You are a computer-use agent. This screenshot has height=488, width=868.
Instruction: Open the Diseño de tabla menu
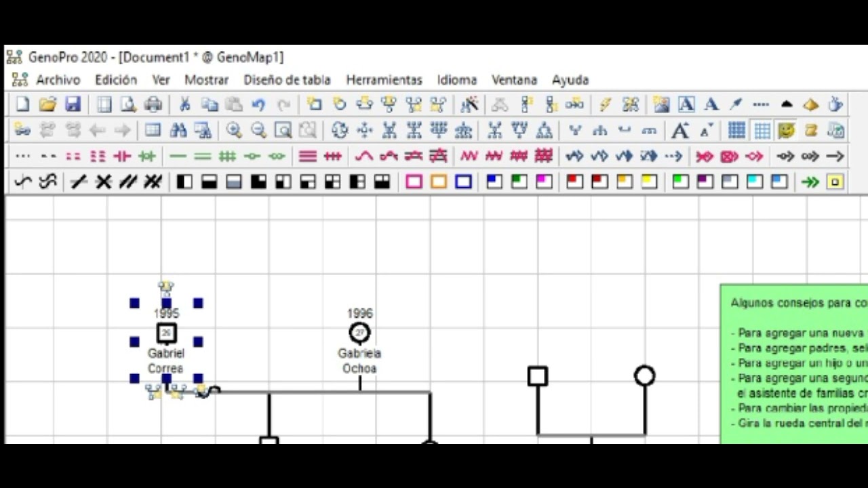point(287,80)
